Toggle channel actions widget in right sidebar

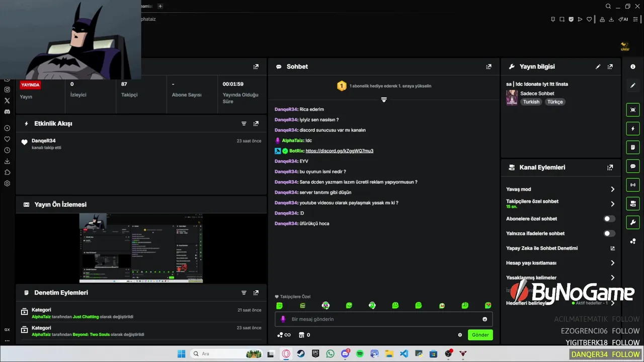633,204
